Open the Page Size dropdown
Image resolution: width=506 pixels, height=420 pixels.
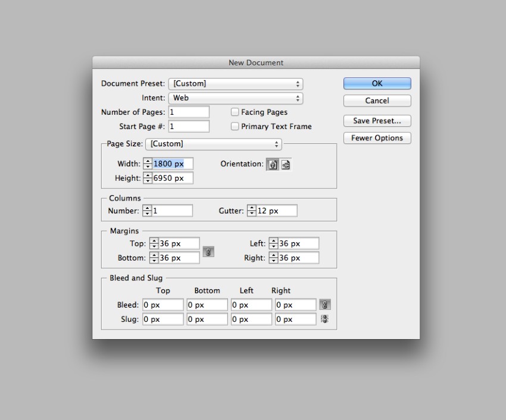pyautogui.click(x=214, y=144)
